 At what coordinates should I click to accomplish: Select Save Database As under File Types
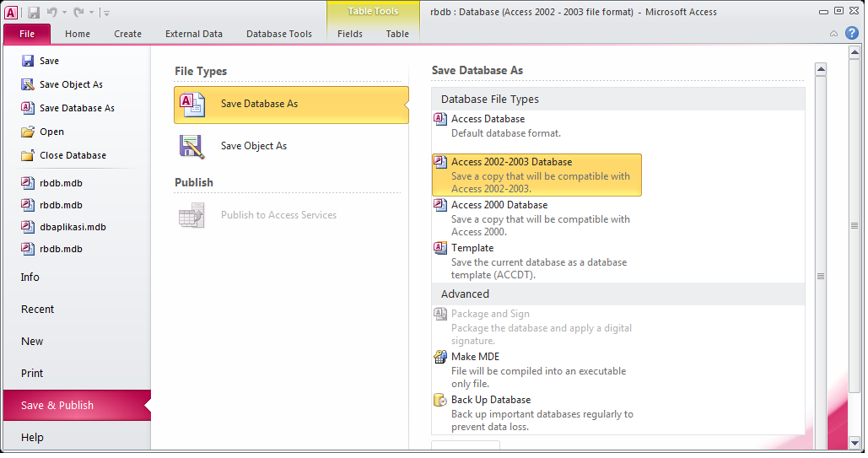(291, 105)
